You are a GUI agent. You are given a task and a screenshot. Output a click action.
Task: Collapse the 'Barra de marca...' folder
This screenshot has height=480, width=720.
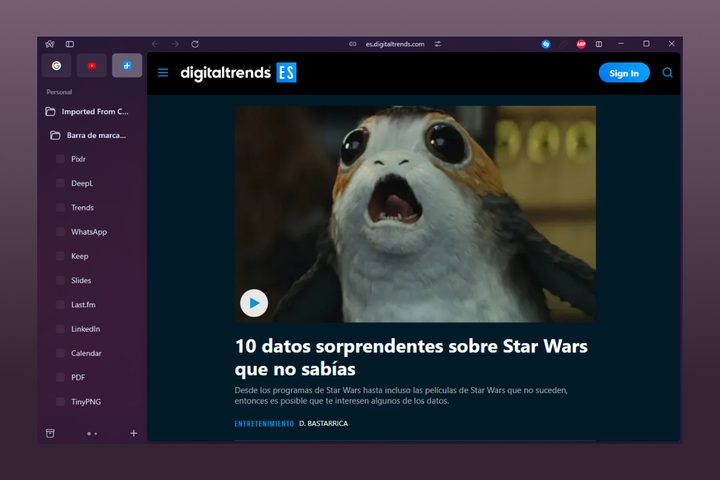[x=92, y=136]
